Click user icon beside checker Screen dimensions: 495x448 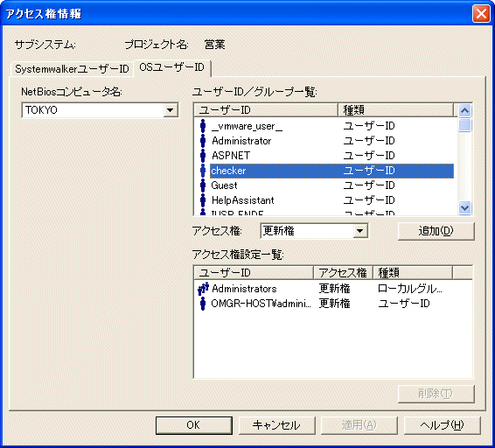203,171
